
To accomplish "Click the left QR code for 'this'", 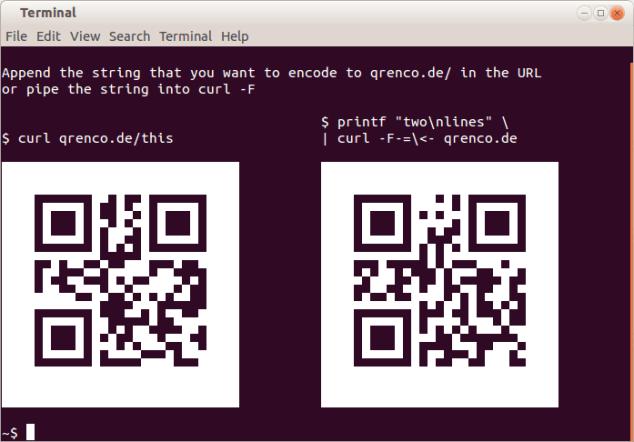I will coord(120,285).
